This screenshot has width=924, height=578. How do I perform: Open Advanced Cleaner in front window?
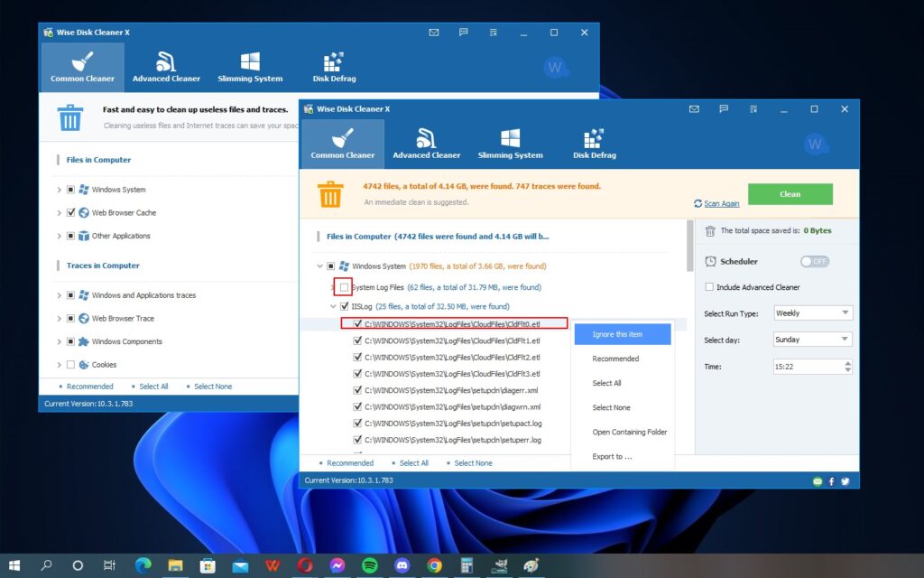pos(426,144)
